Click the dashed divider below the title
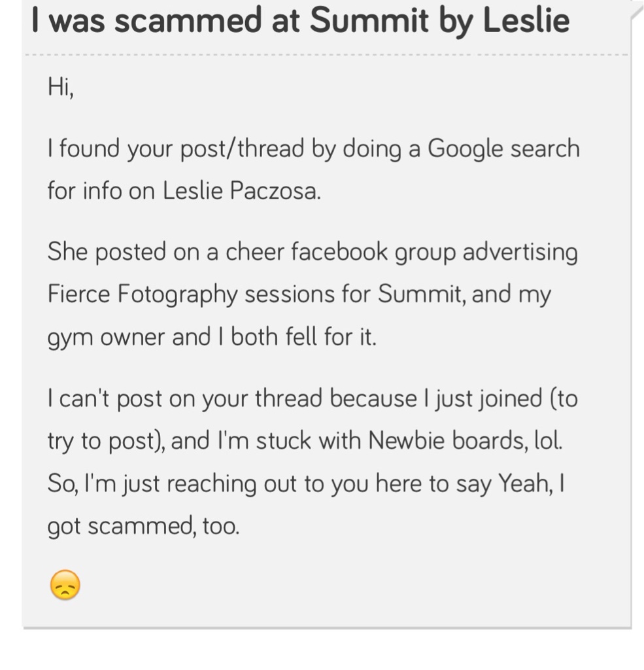This screenshot has width=644, height=670. click(327, 55)
